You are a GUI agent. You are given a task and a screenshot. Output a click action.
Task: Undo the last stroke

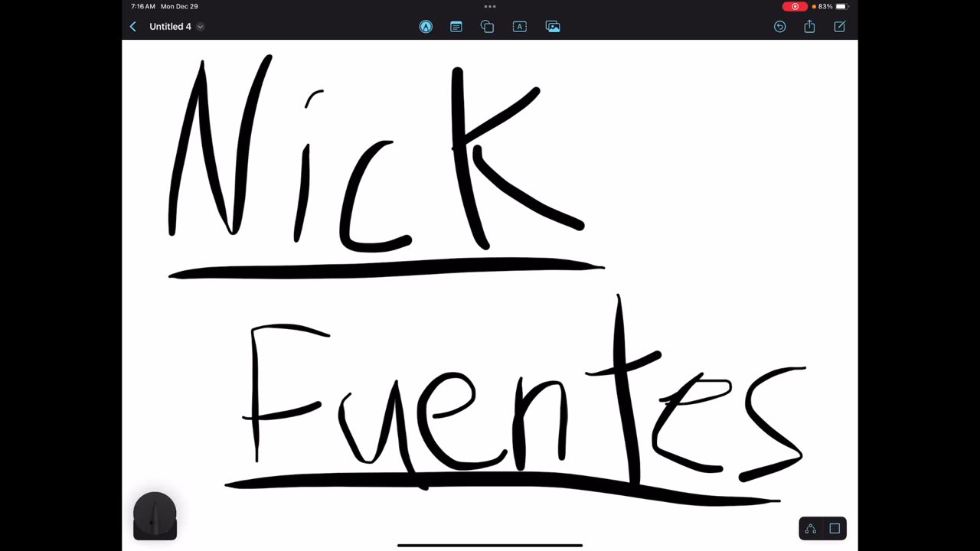779,27
